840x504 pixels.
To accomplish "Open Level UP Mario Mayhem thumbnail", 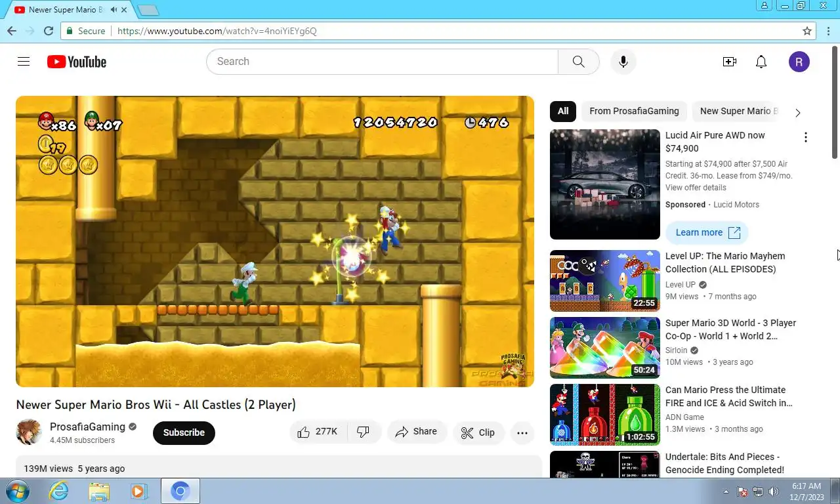I will coord(605,281).
